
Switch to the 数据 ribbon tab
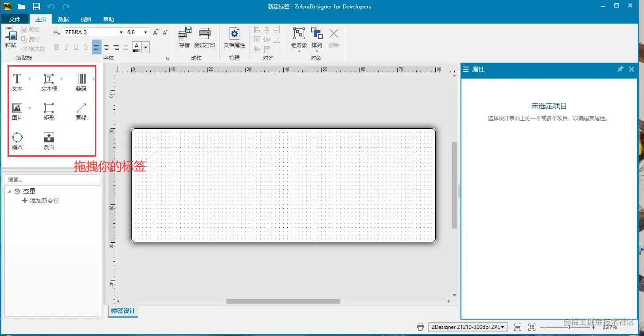tap(63, 20)
